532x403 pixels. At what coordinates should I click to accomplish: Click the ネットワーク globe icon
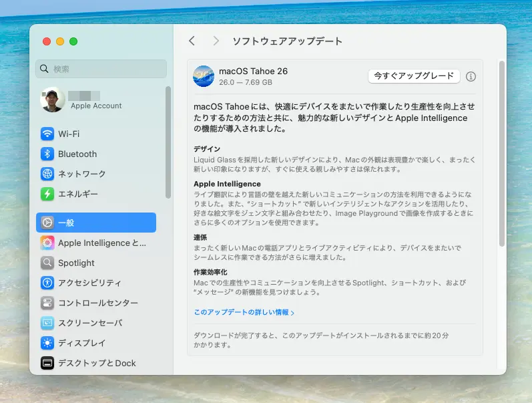pyautogui.click(x=47, y=174)
